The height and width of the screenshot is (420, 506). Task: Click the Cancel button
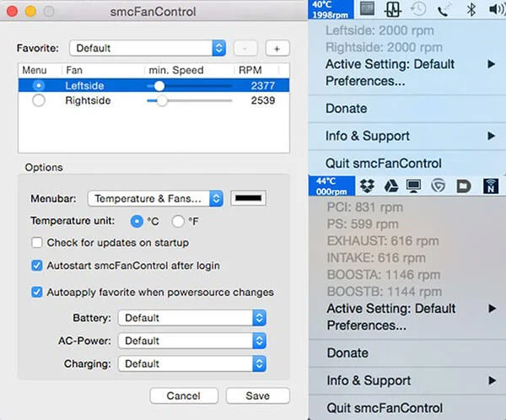coord(184,396)
